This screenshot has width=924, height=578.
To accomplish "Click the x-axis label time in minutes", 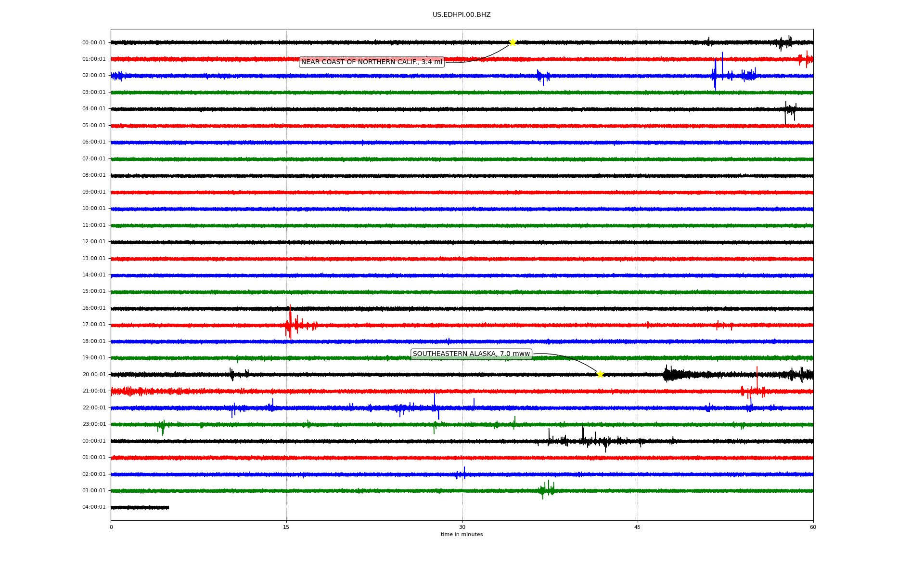I will 462,535.
